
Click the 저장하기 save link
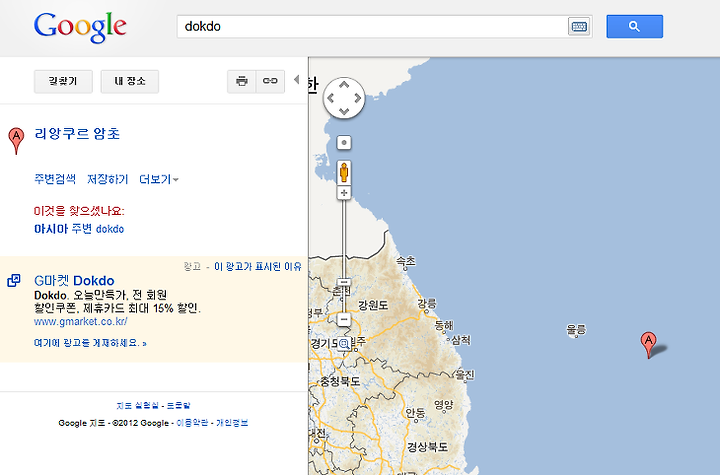tap(108, 179)
